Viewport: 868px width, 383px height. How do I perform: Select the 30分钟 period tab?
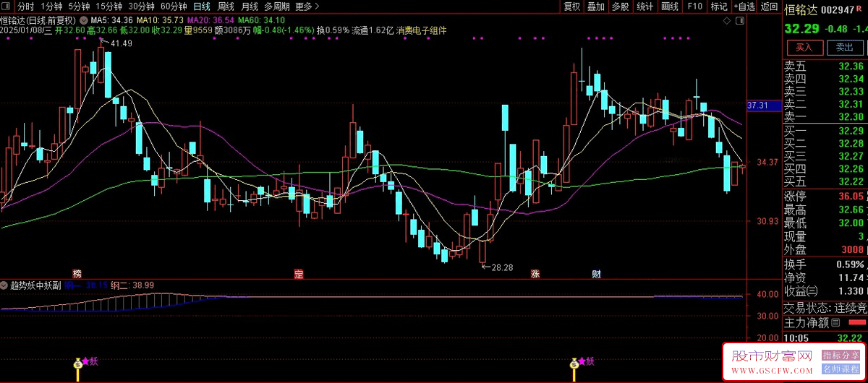coord(141,7)
